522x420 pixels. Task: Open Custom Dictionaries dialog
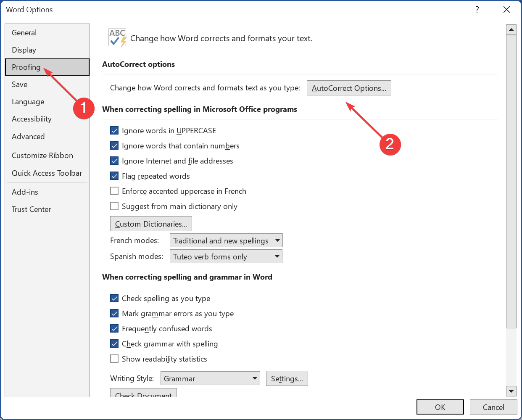[151, 224]
